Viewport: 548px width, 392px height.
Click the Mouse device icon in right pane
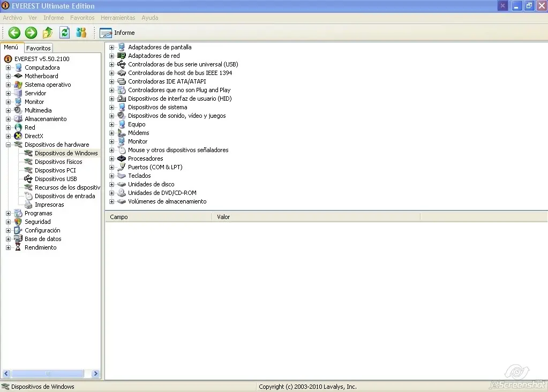tap(121, 150)
